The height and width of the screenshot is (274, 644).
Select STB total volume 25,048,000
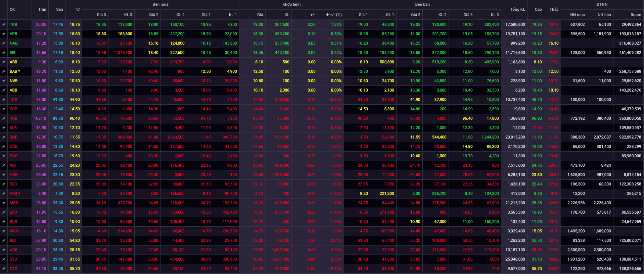pyautogui.click(x=515, y=259)
